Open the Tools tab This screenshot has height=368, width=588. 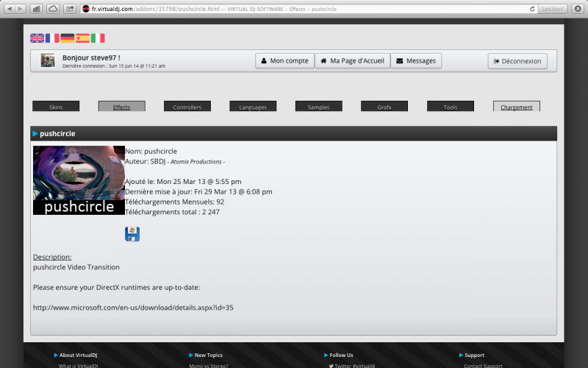click(451, 106)
